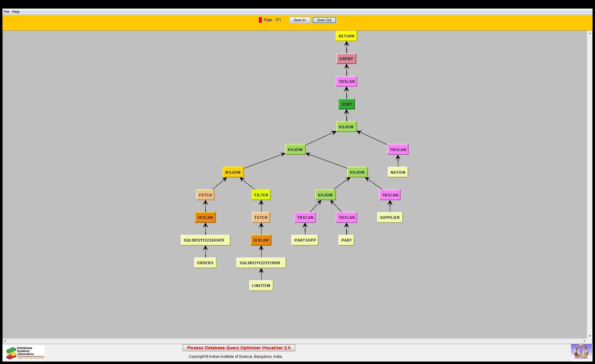Select the PARTSUPP table node
This screenshot has height=364, width=595.
pyautogui.click(x=305, y=240)
